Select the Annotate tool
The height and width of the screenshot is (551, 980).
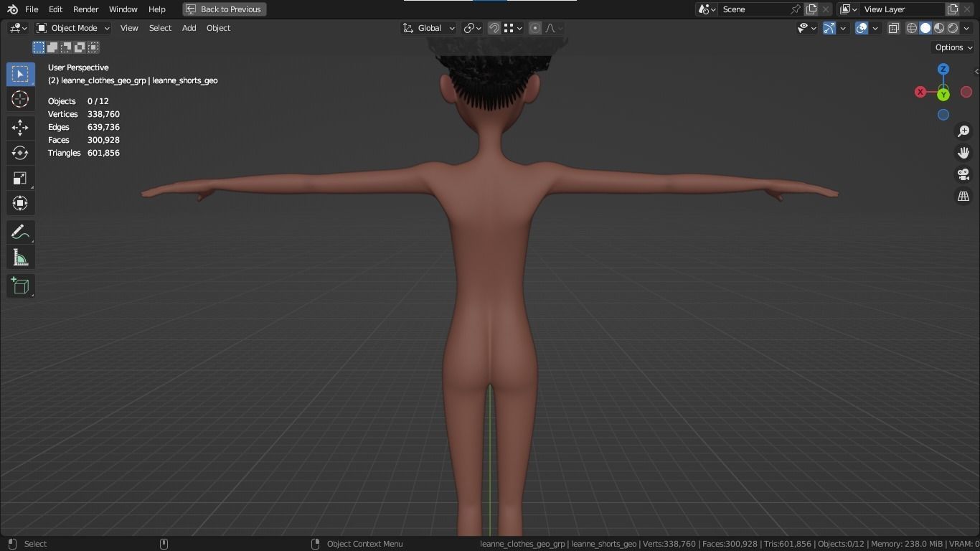click(20, 232)
